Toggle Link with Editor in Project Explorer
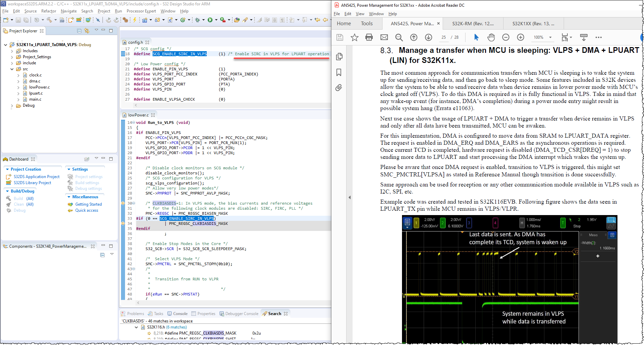 87,31
